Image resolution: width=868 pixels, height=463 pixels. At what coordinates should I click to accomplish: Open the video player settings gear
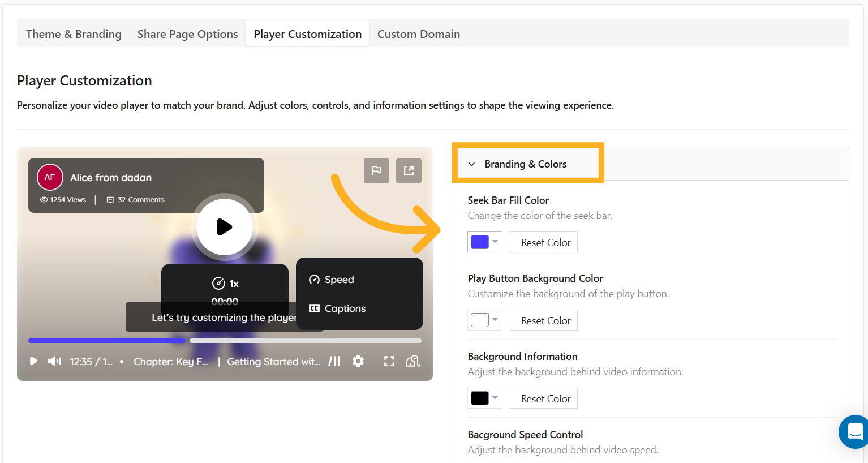pyautogui.click(x=358, y=361)
